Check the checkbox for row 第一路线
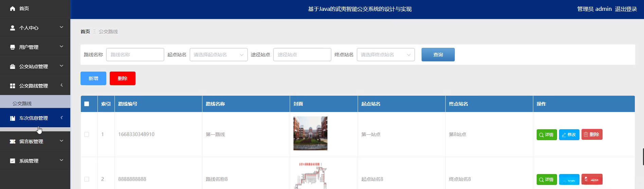The height and width of the screenshot is (189, 644). coord(87,134)
